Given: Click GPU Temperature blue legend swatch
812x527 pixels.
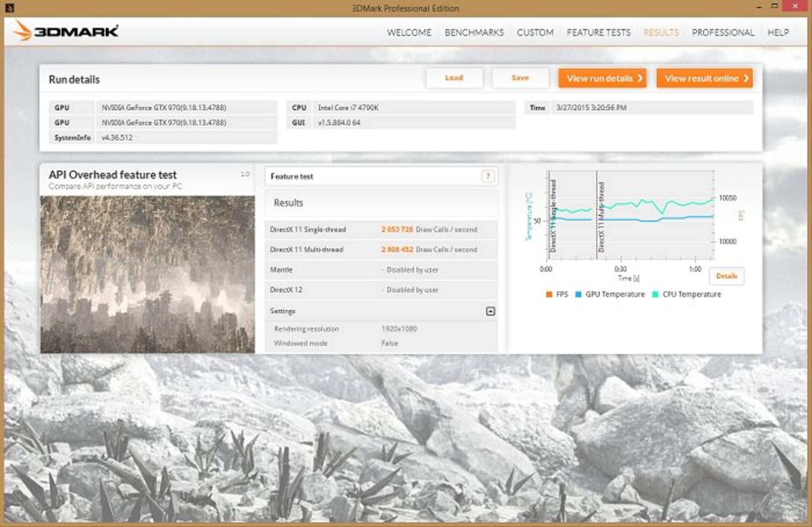Looking at the screenshot, I should pyautogui.click(x=578, y=294).
